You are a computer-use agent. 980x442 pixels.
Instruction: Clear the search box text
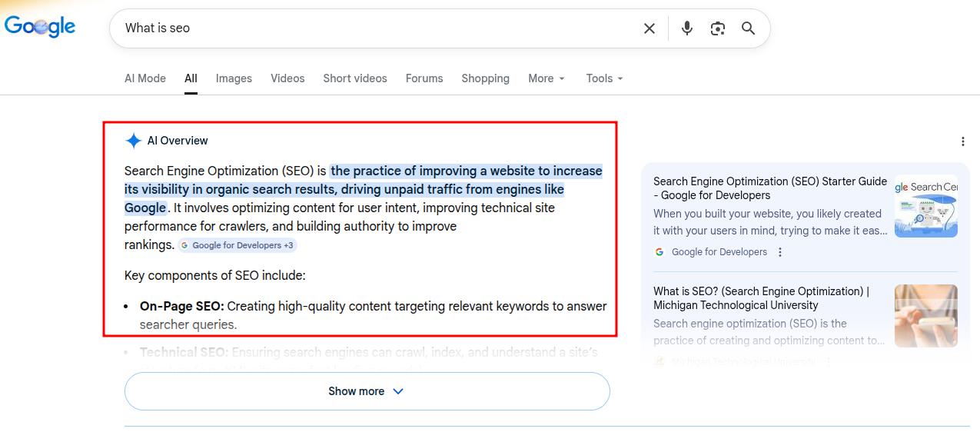click(649, 28)
